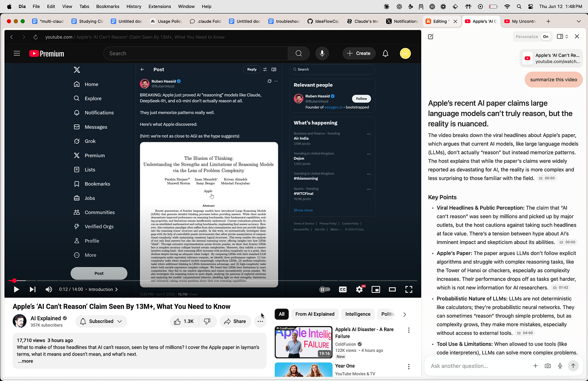Expand the Introduction chapter chevron
This screenshot has width=588, height=381.
coord(116,289)
